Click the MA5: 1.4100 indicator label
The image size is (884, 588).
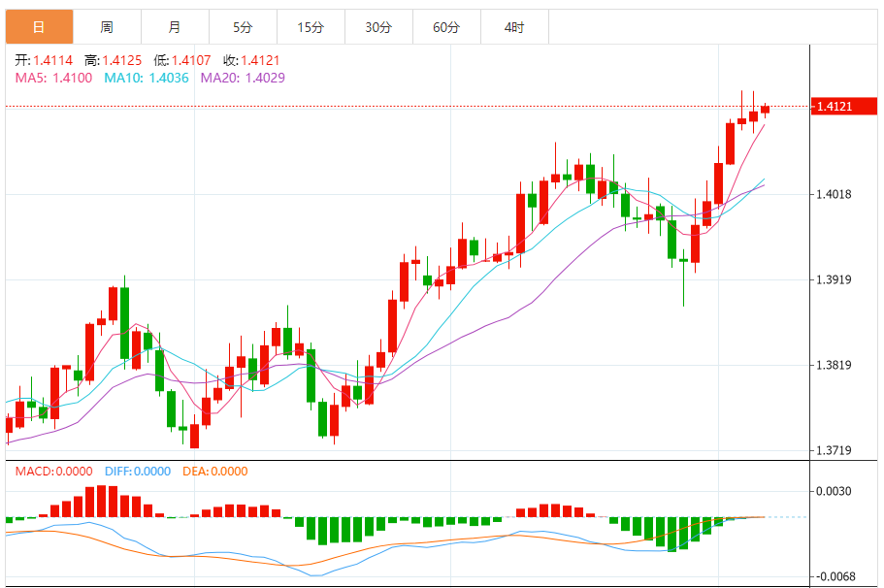click(53, 78)
